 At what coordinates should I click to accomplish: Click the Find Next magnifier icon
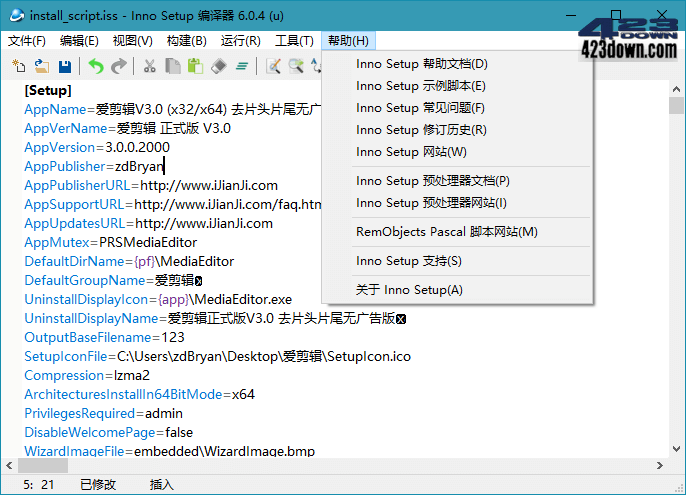296,66
